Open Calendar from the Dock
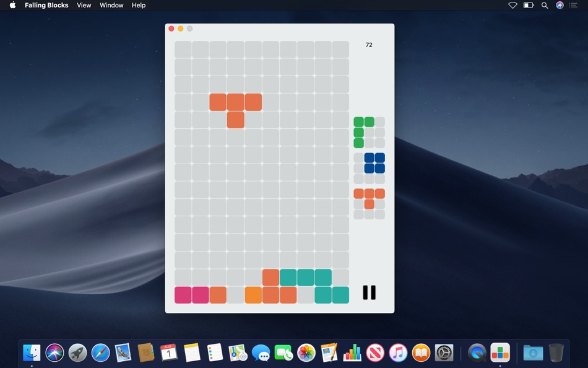This screenshot has width=588, height=368. point(169,353)
